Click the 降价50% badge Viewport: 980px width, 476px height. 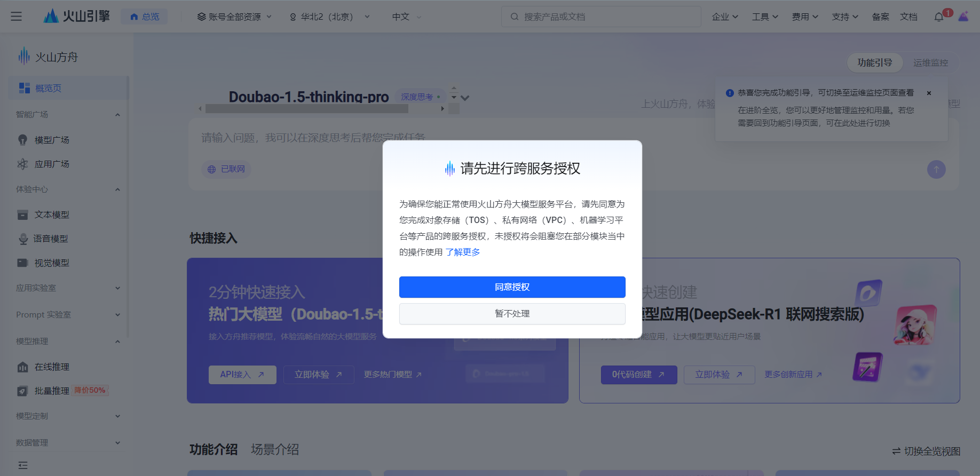tap(90, 391)
